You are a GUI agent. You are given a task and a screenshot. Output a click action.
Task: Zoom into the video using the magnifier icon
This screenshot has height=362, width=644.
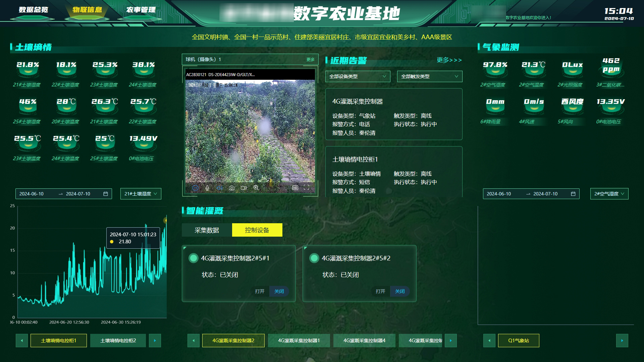point(256,188)
